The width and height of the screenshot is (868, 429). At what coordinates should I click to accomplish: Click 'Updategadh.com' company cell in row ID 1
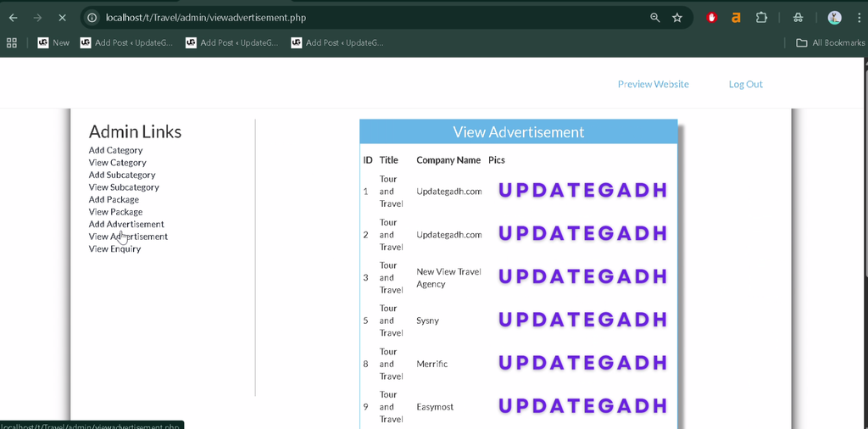pos(449,192)
